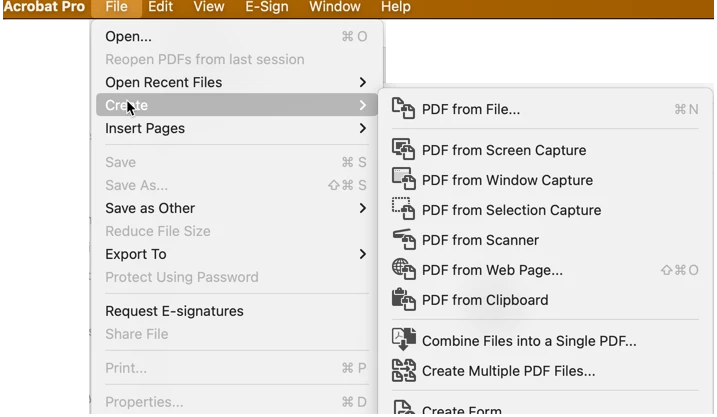Click the PDF from File icon
This screenshot has height=417, width=717.
tap(403, 109)
